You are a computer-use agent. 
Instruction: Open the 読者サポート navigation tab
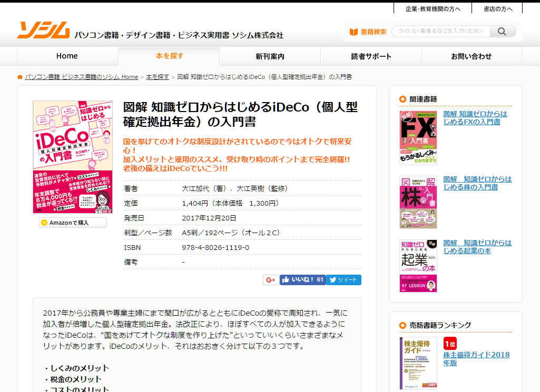[x=371, y=56]
